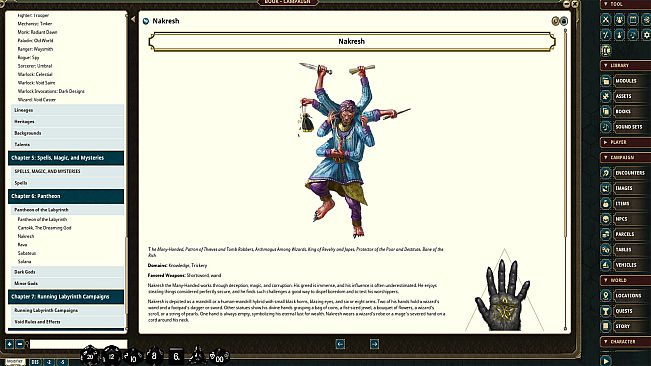The image size is (651, 366).
Task: Open the party sheet tool icon
Action: click(x=619, y=19)
